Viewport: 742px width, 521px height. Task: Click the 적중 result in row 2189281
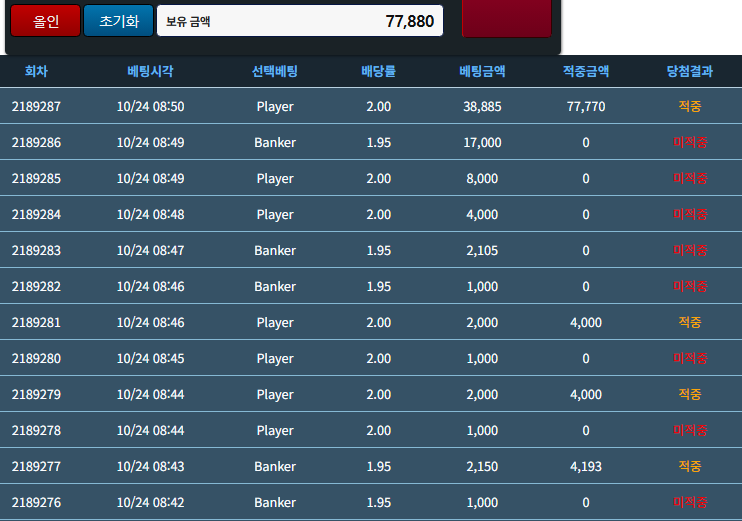pos(689,322)
